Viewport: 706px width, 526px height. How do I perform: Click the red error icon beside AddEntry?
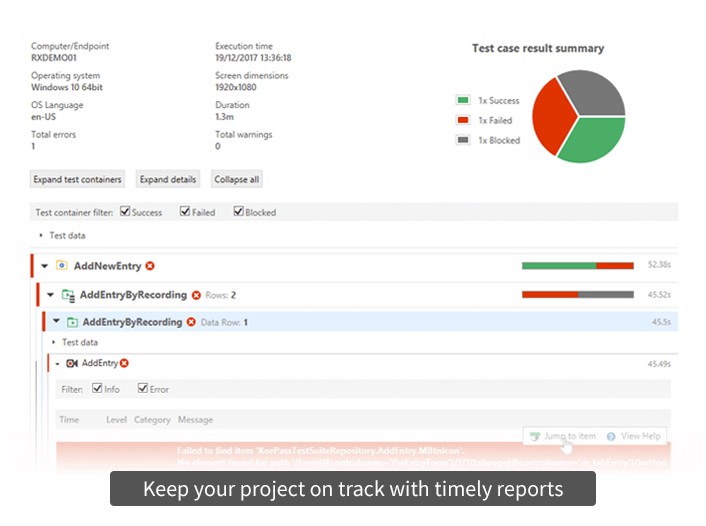click(124, 363)
